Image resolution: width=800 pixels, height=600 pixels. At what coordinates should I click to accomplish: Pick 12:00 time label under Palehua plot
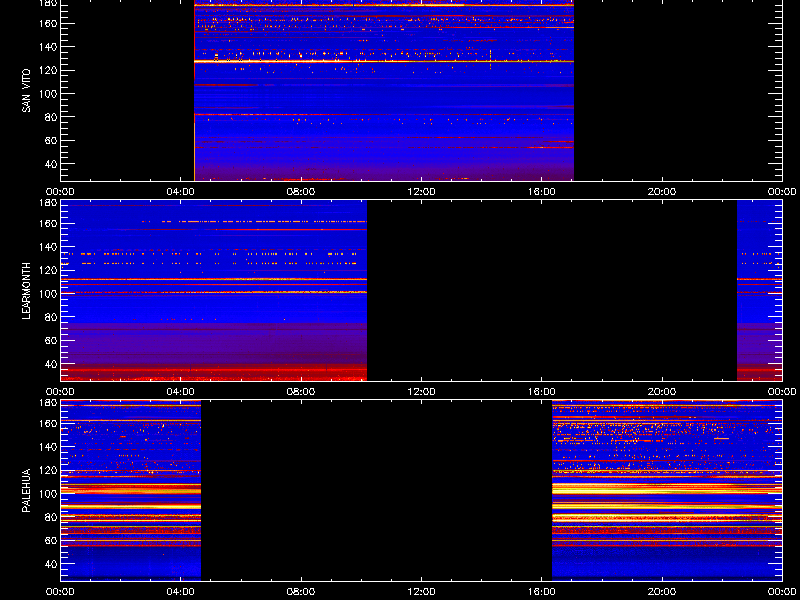click(421, 592)
